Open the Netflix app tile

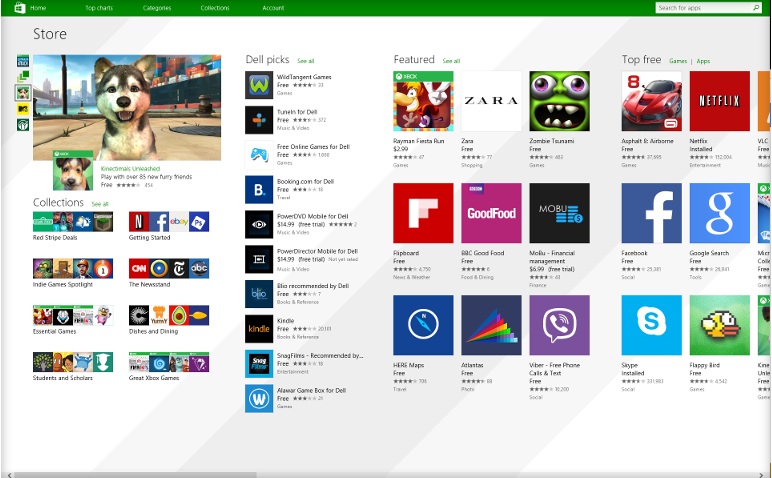coord(720,101)
